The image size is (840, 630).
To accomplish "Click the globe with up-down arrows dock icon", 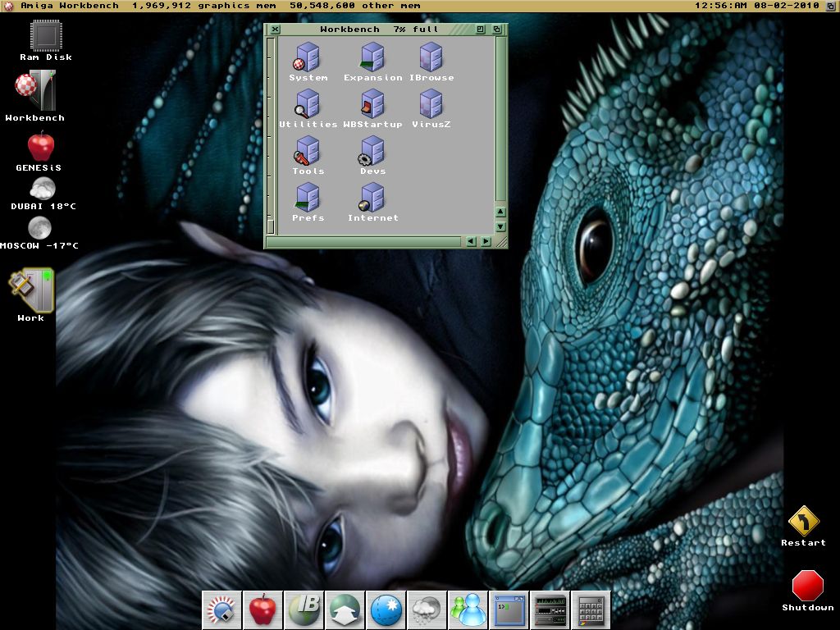I will pos(345,610).
